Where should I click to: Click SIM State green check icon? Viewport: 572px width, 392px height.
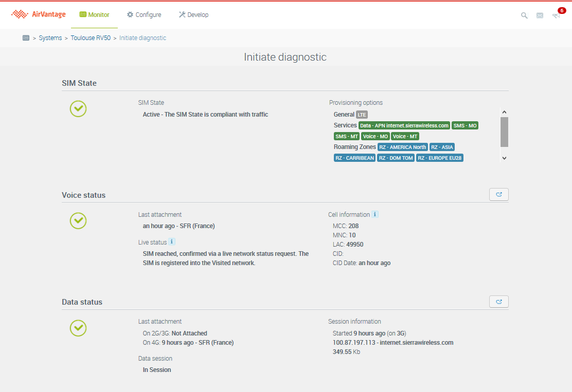coord(78,108)
